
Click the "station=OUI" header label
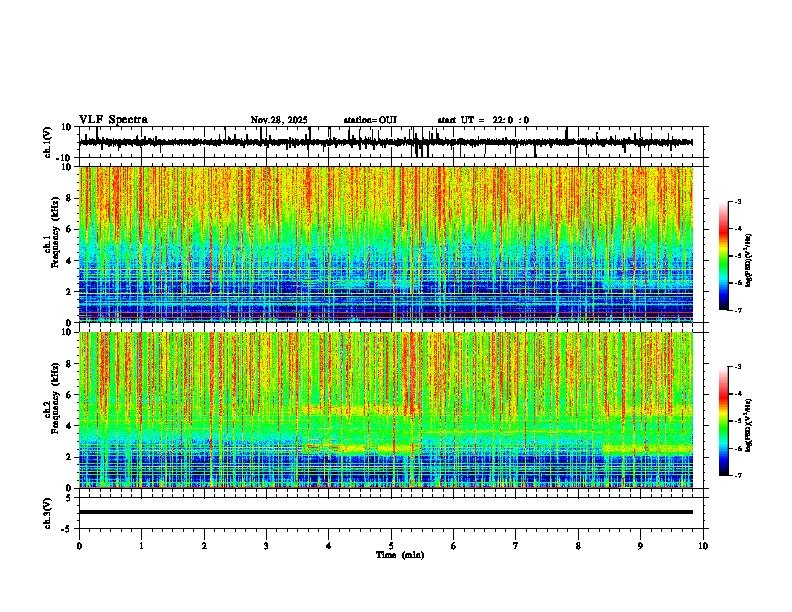[x=370, y=120]
